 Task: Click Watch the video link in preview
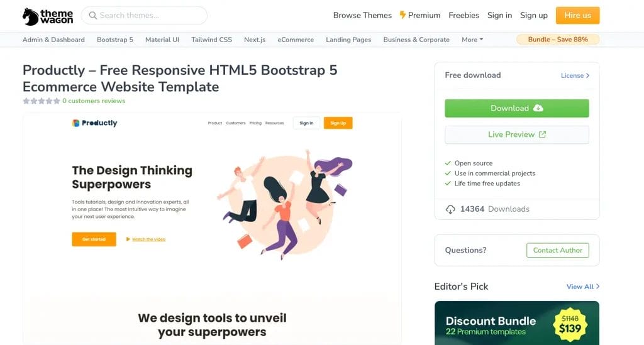click(x=148, y=239)
